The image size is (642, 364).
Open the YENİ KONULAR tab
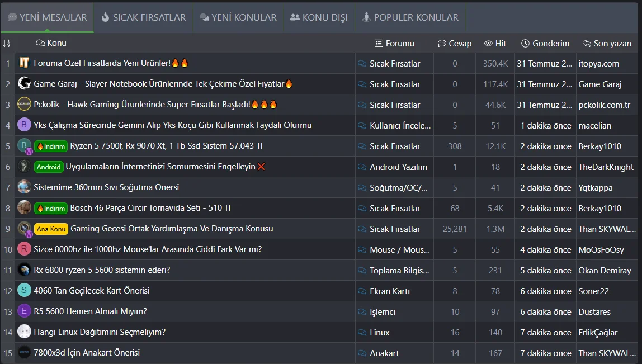click(x=238, y=17)
